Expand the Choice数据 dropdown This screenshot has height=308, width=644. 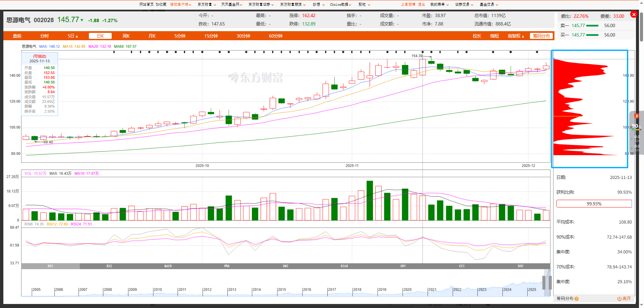click(341, 4)
